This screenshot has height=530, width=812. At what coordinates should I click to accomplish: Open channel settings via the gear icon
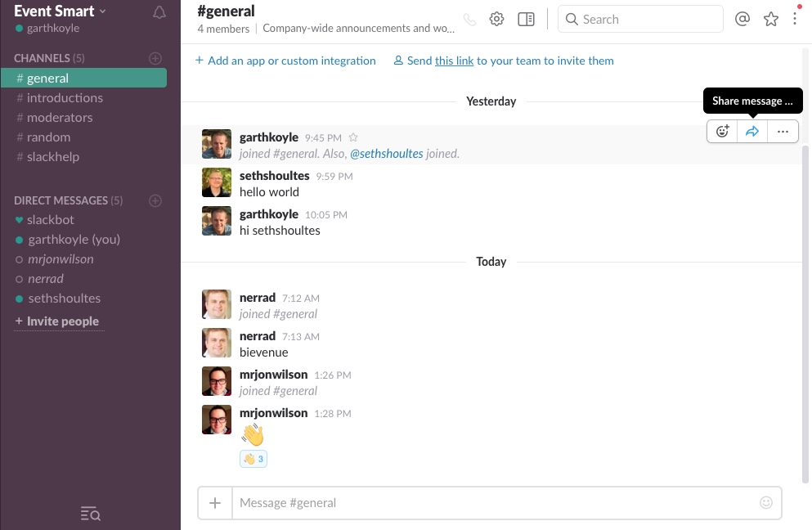tap(496, 19)
